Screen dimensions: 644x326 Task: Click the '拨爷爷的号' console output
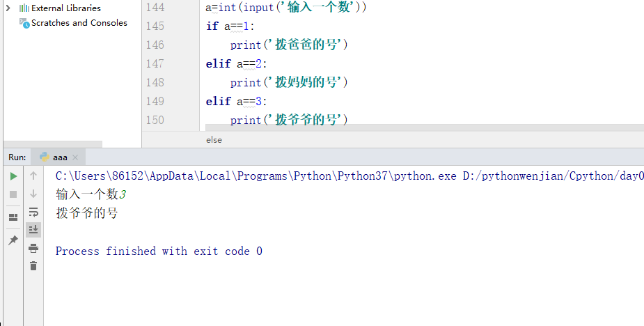click(x=86, y=212)
